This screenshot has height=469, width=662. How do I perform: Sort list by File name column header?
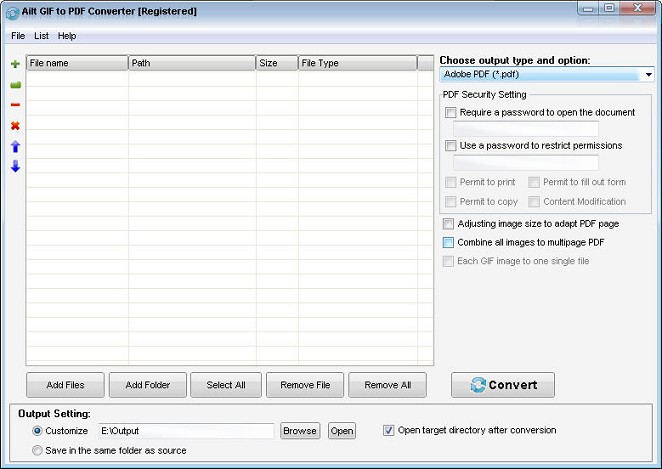pos(77,63)
